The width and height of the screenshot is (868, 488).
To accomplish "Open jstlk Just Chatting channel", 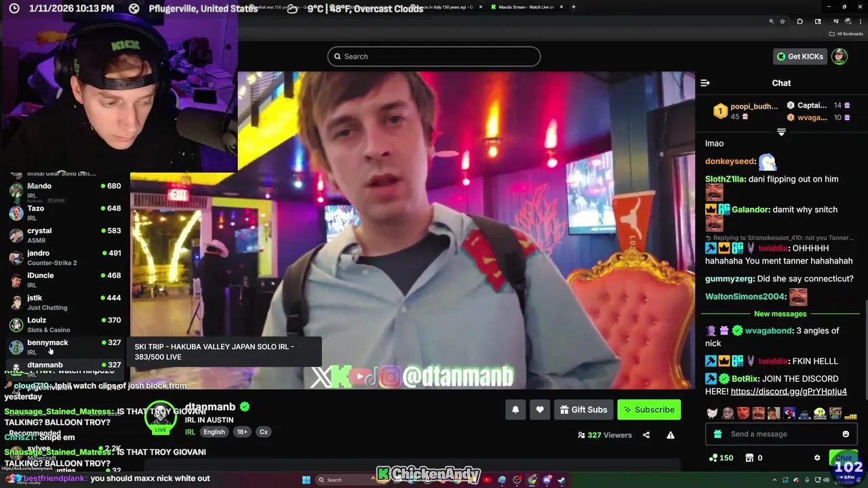I will click(64, 302).
